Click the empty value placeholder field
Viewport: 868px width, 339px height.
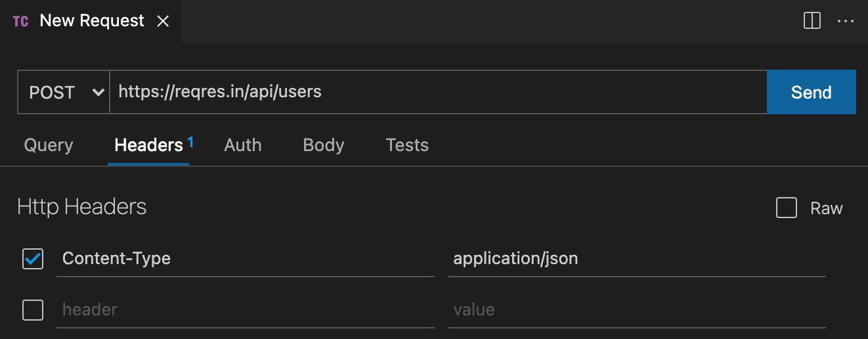point(636,309)
